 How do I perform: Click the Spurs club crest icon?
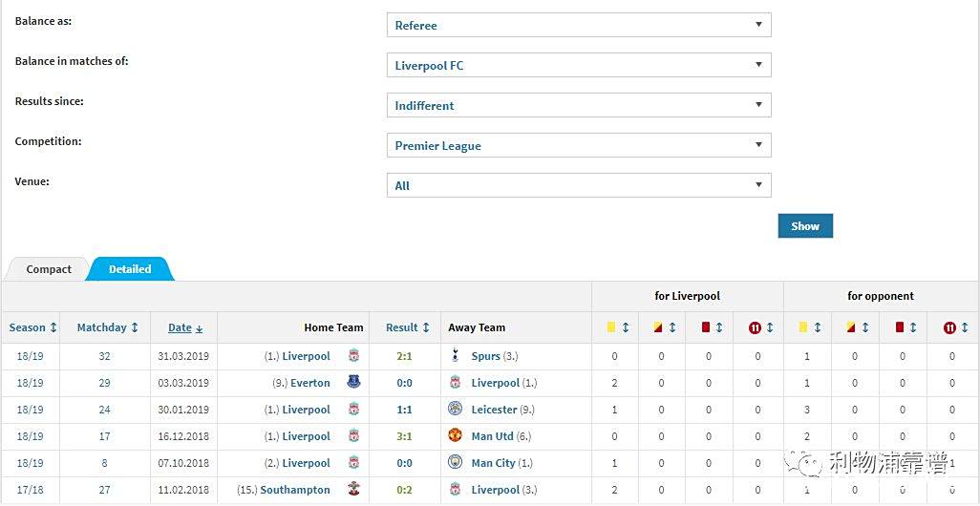coord(455,356)
